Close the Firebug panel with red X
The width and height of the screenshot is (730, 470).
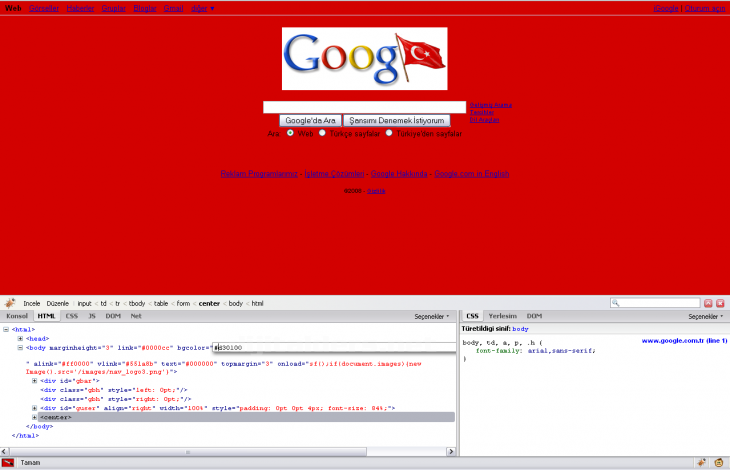(x=720, y=303)
